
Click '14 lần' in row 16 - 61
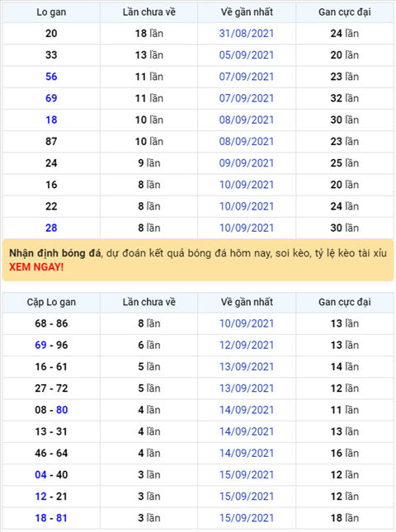point(344,367)
